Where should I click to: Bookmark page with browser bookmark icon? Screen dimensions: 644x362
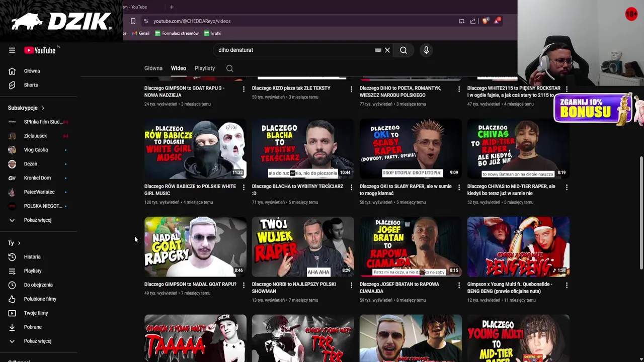tap(133, 21)
